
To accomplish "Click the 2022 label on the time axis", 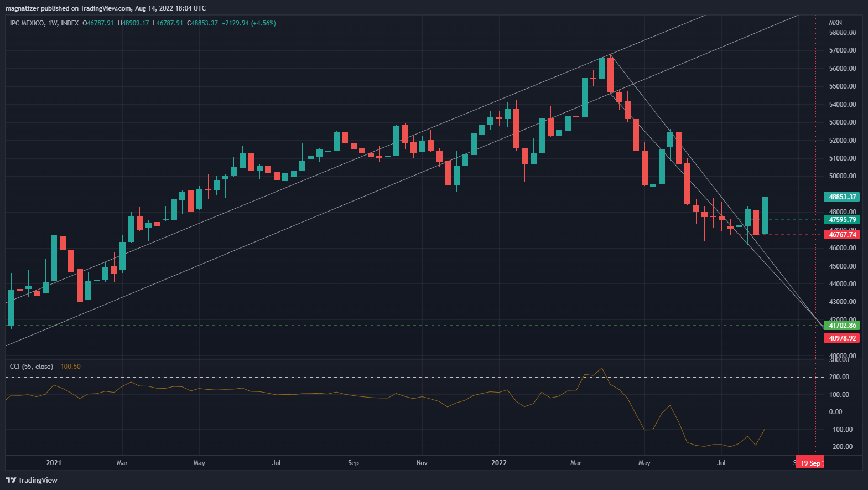I will 499,463.
